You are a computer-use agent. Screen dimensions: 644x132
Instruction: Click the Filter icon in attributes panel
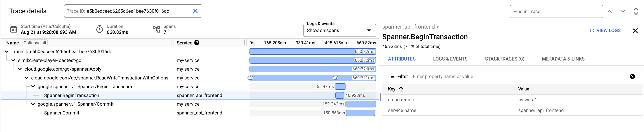click(392, 76)
